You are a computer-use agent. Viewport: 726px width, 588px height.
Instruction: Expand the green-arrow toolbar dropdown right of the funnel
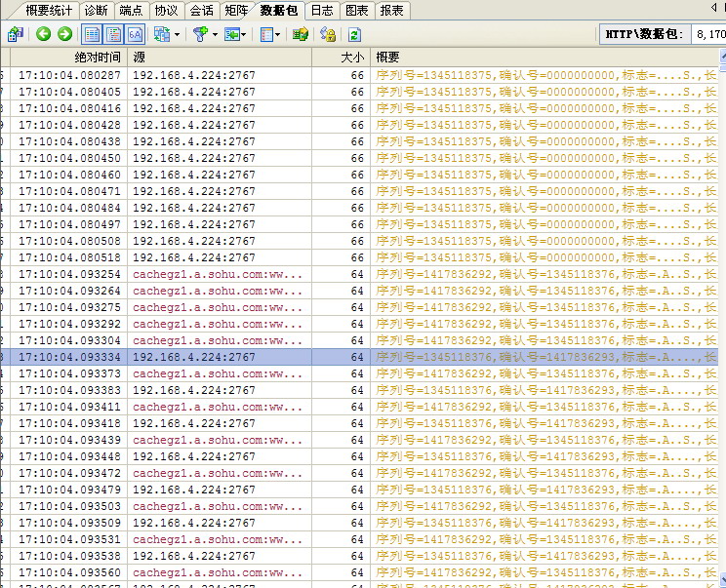(246, 34)
